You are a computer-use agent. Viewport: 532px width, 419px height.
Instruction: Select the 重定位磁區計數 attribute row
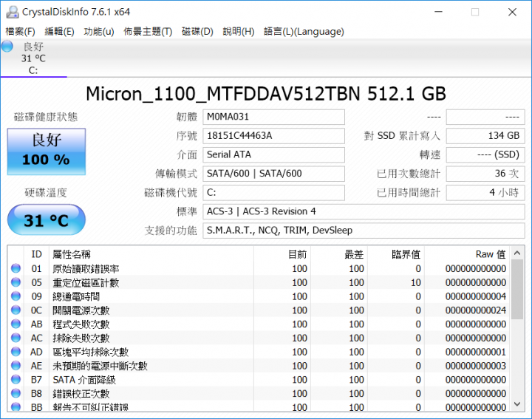point(258,282)
